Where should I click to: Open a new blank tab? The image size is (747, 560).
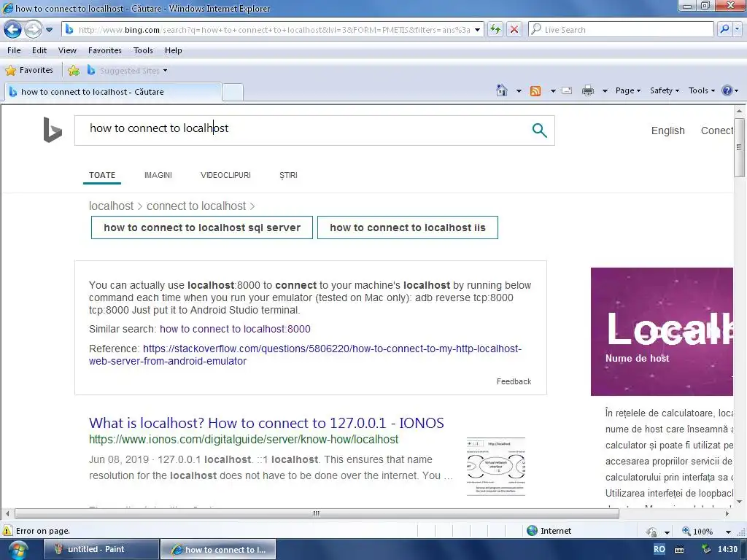233,92
